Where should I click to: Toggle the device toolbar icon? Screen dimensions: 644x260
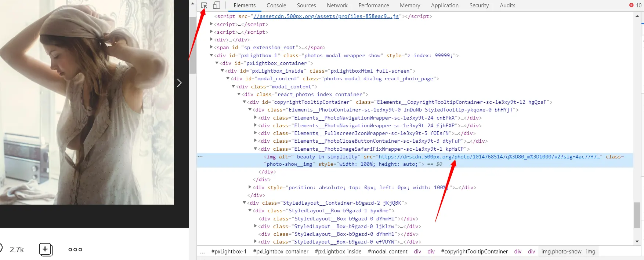[x=217, y=6]
